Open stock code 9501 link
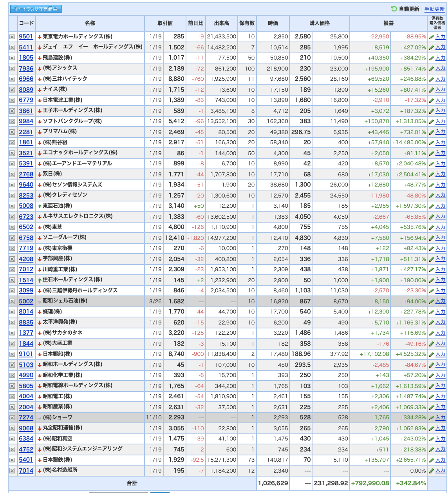448x493 pixels. pos(26,36)
